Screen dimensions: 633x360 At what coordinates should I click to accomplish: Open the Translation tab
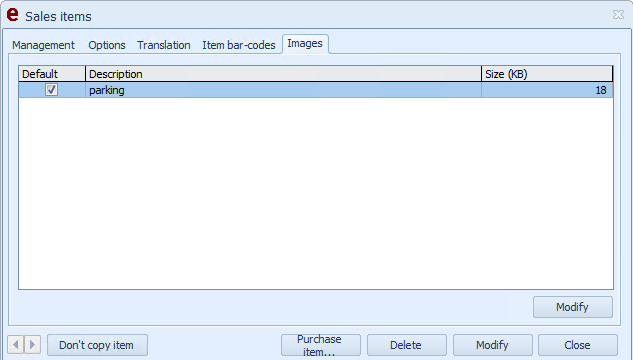(163, 45)
